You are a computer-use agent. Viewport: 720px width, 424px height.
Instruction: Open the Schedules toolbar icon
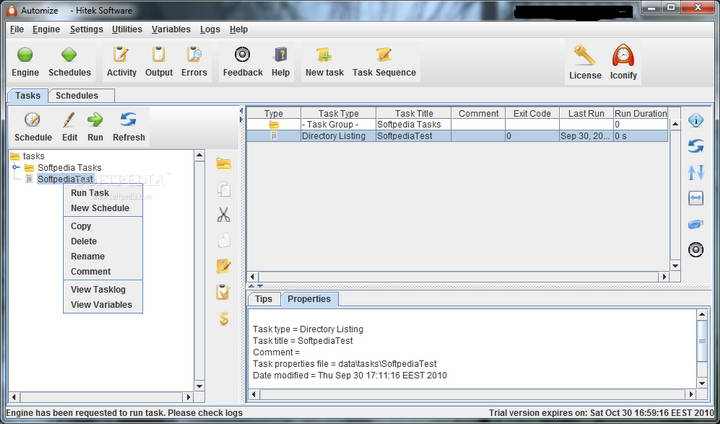click(x=69, y=56)
